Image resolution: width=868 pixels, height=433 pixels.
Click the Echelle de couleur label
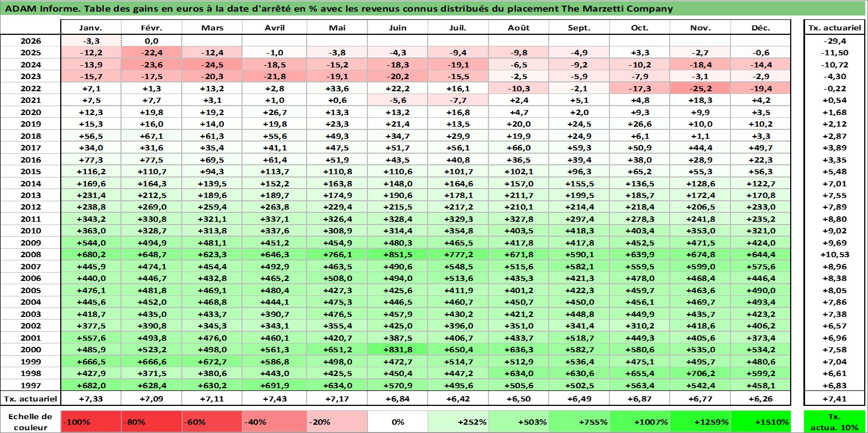pyautogui.click(x=30, y=421)
